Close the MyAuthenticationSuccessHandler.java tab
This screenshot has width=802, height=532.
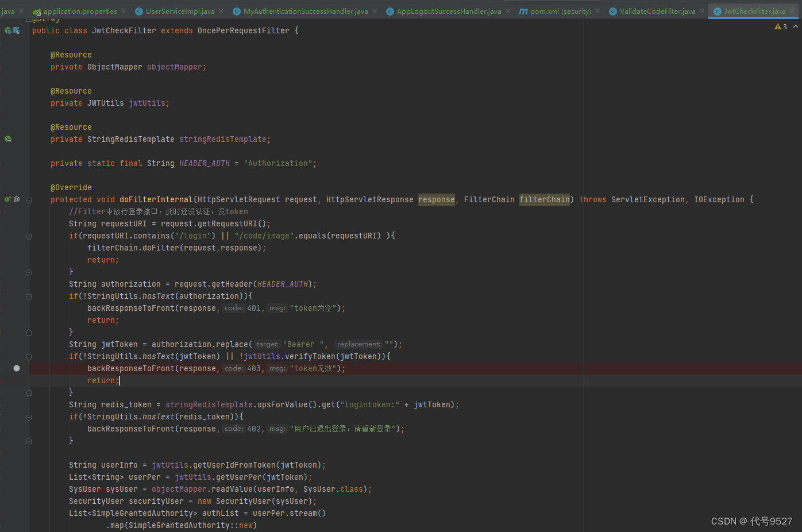point(375,11)
